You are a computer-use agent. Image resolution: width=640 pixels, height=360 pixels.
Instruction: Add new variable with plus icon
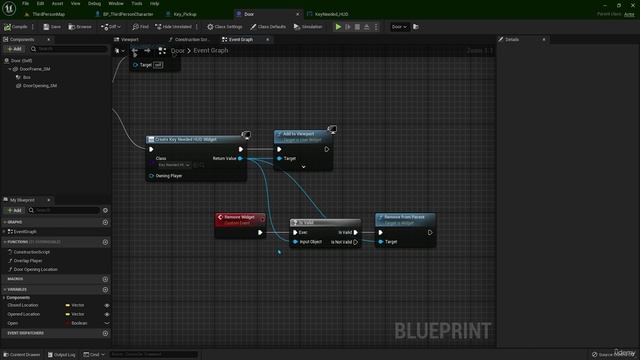coord(105,290)
